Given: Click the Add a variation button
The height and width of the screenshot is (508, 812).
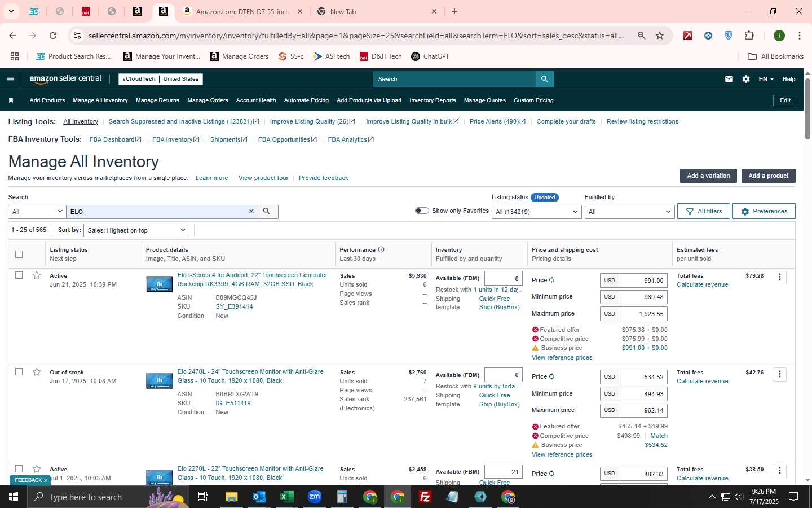Looking at the screenshot, I should pos(708,176).
